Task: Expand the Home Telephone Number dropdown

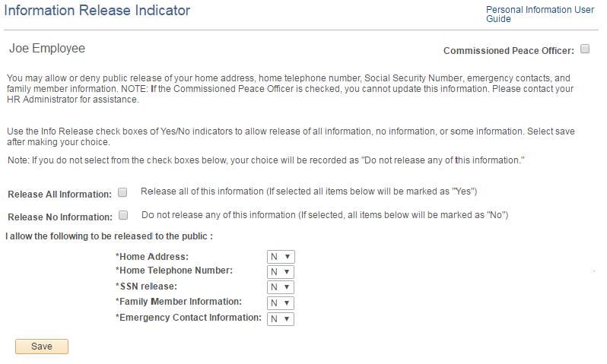Action: 280,272
